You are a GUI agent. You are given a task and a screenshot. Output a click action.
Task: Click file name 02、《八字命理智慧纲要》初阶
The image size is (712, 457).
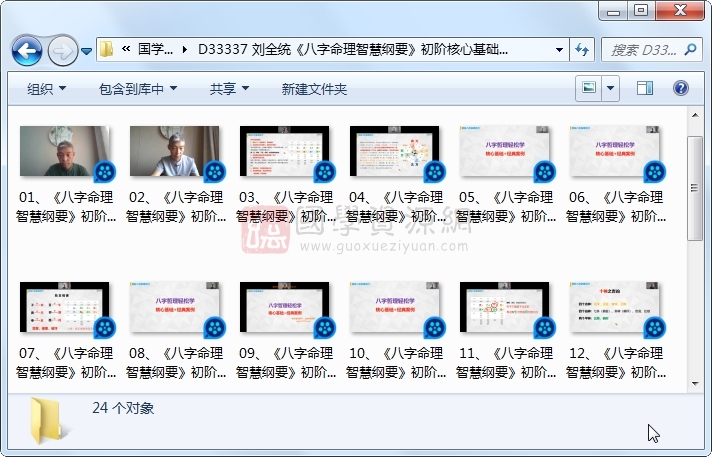(x=176, y=207)
